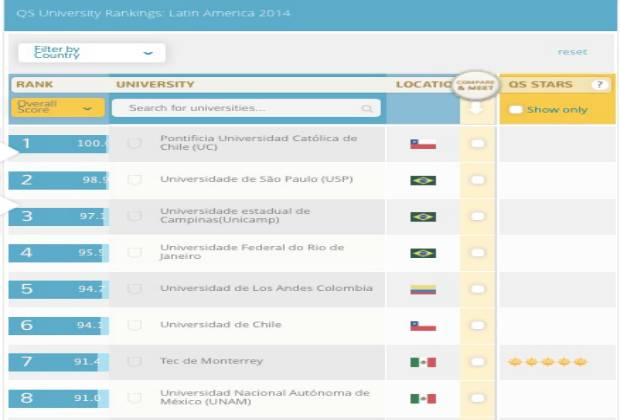Open Universidade Federal do Rio de Janeiro link

[x=253, y=252]
